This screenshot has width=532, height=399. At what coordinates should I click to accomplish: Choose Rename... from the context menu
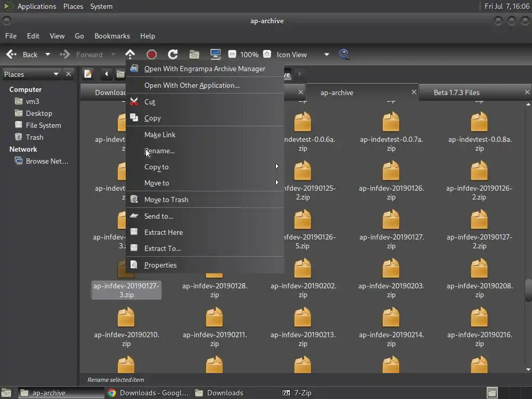159,151
